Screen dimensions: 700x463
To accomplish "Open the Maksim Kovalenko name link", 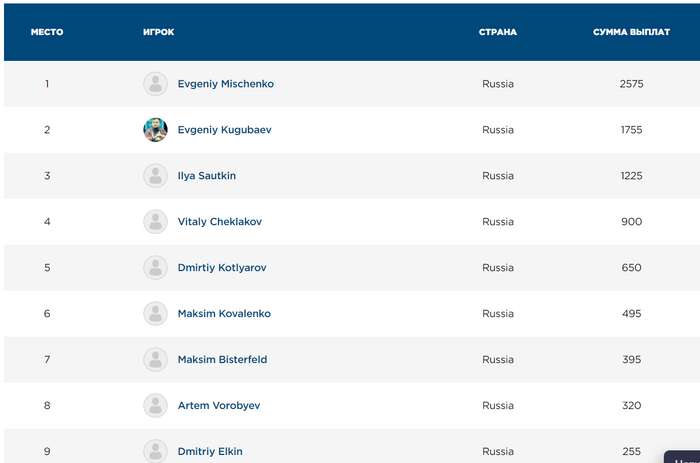I will [224, 314].
